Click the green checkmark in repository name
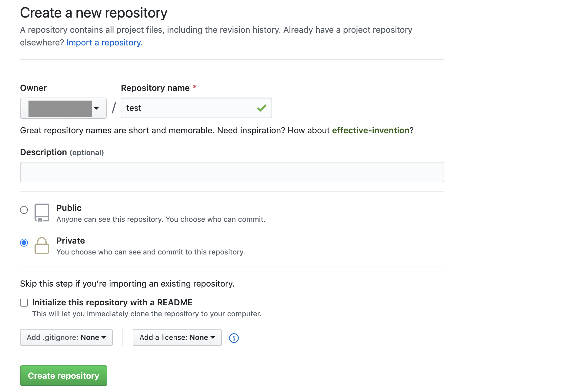574x392 pixels. tap(262, 108)
